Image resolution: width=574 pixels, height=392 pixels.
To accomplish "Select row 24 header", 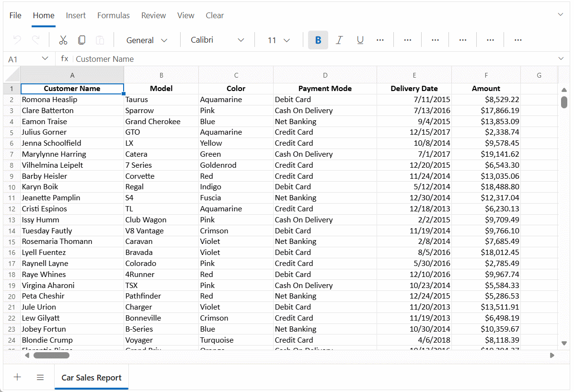I will tap(11, 340).
